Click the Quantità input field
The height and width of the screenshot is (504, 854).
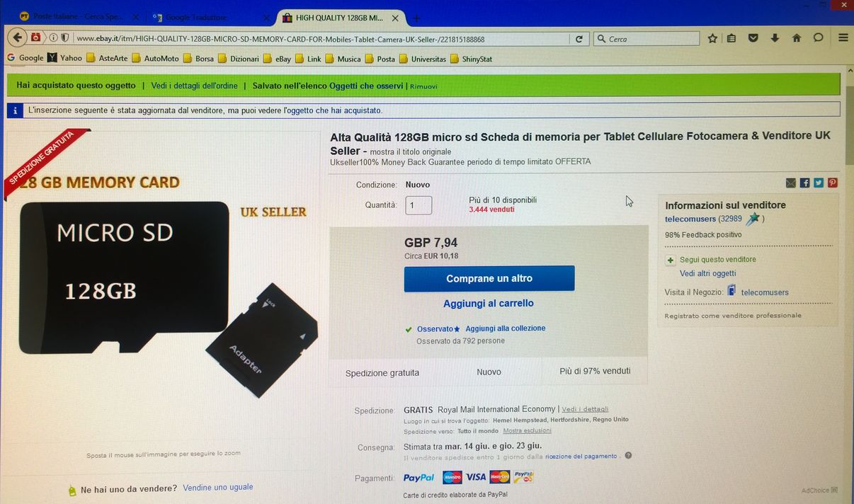click(419, 205)
